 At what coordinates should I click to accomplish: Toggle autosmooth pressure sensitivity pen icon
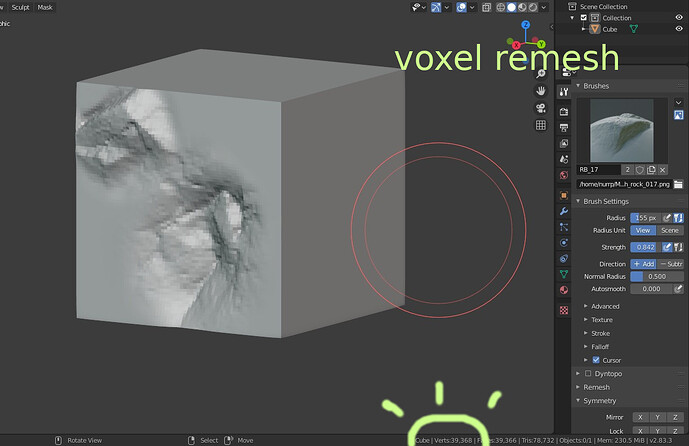point(678,289)
